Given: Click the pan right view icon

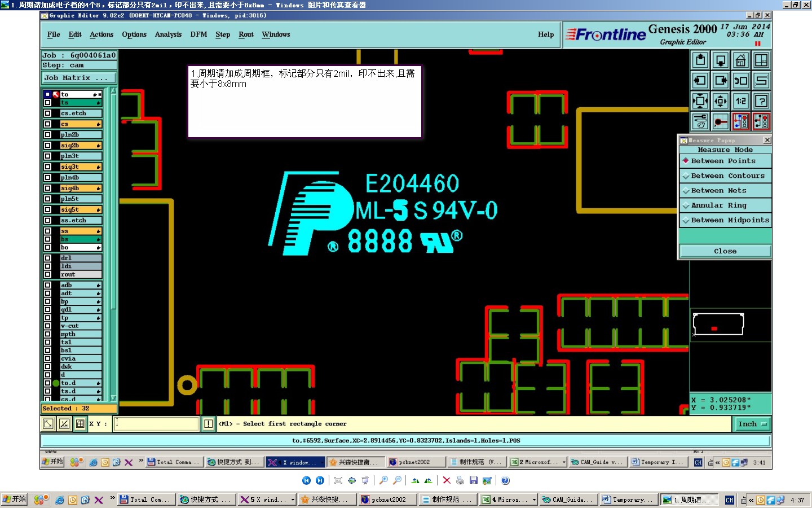Looking at the screenshot, I should [x=720, y=80].
